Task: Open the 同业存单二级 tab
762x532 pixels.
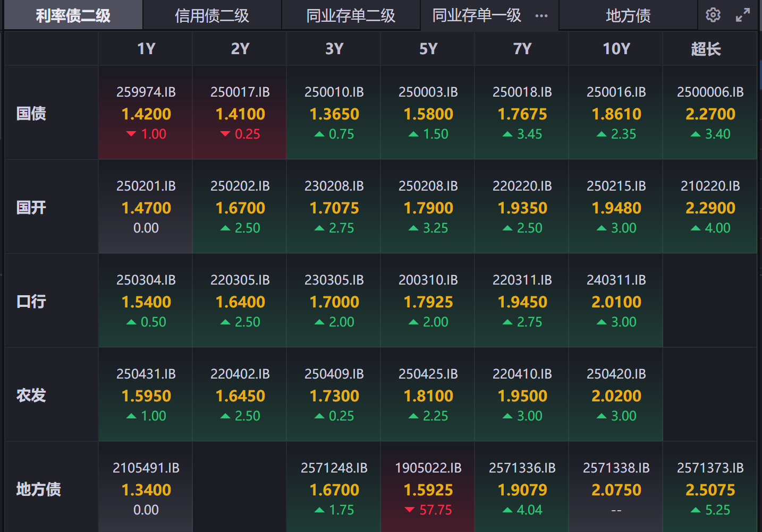Action: [x=351, y=15]
